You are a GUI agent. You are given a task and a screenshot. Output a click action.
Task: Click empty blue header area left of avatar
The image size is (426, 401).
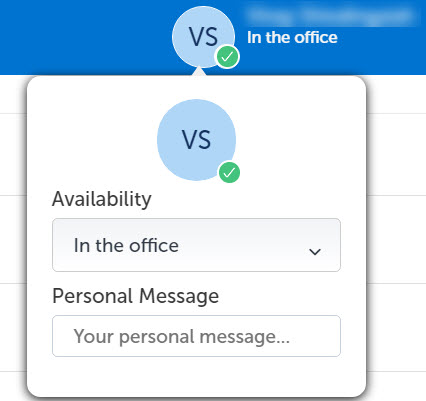click(x=83, y=37)
